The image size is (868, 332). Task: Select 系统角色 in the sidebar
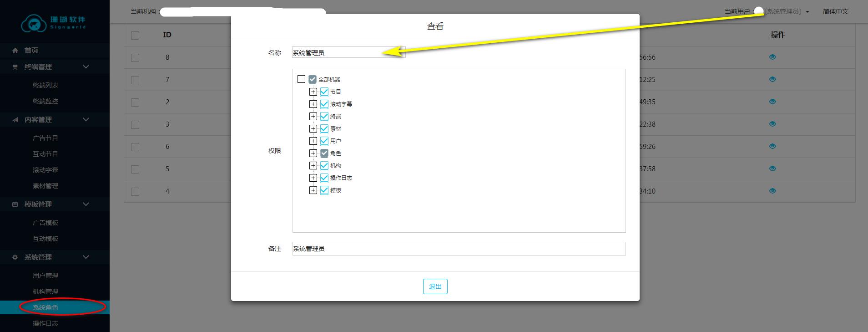coord(45,307)
